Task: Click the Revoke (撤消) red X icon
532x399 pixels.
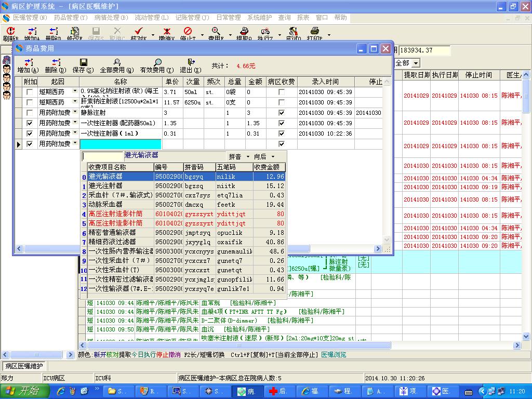Action: [167, 33]
